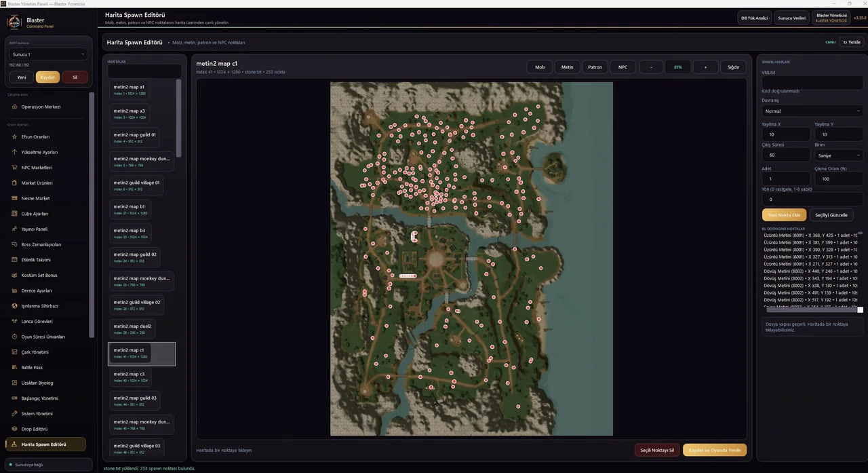
Task: Click the Boss Zamanlayıcıları clock icon
Action: point(14,244)
